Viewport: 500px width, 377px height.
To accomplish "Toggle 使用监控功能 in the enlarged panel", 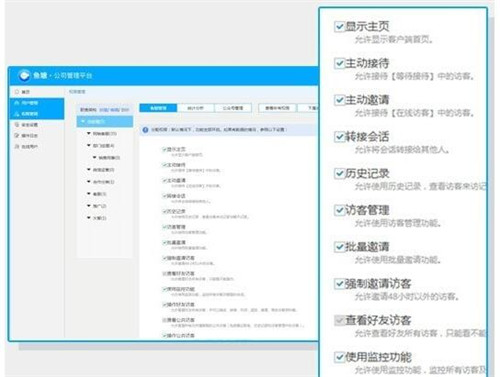I will [x=339, y=357].
